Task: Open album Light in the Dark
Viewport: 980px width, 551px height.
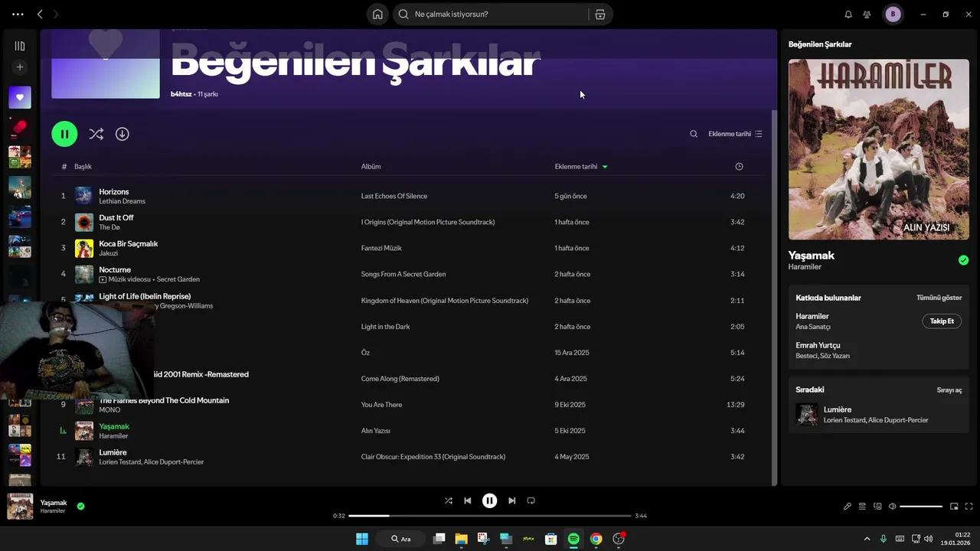Action: [x=385, y=327]
